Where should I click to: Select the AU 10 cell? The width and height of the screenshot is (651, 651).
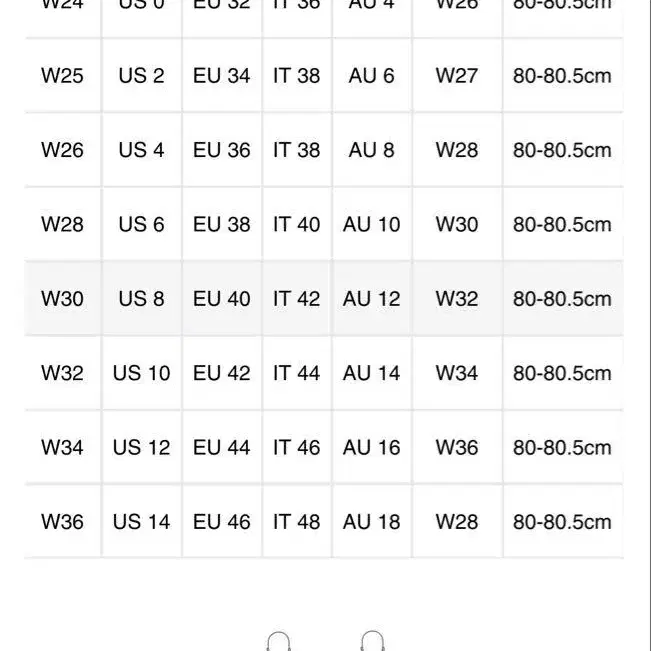pos(372,224)
